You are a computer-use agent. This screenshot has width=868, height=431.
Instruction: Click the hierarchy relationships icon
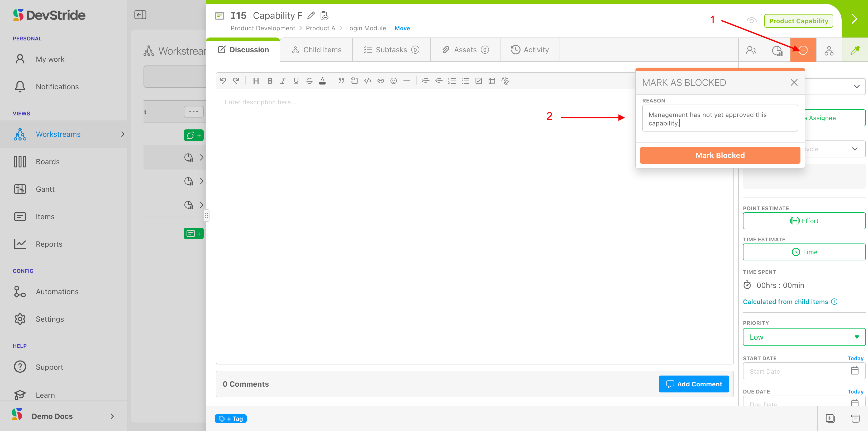829,50
